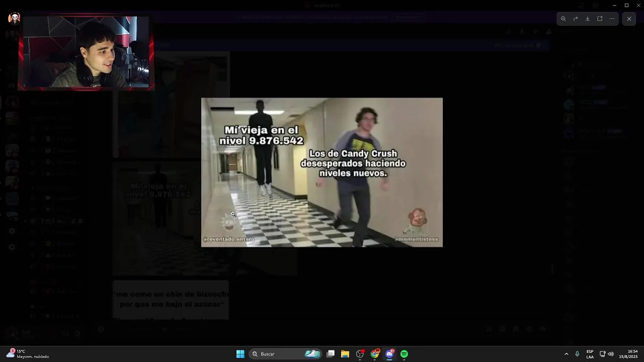Open OBS Studio from the taskbar

coord(360,354)
